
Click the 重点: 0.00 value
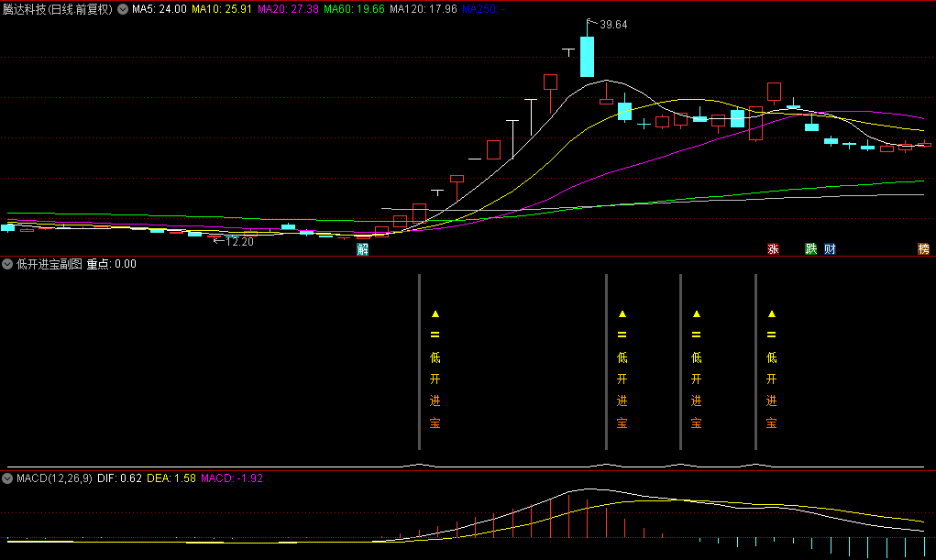[x=111, y=264]
